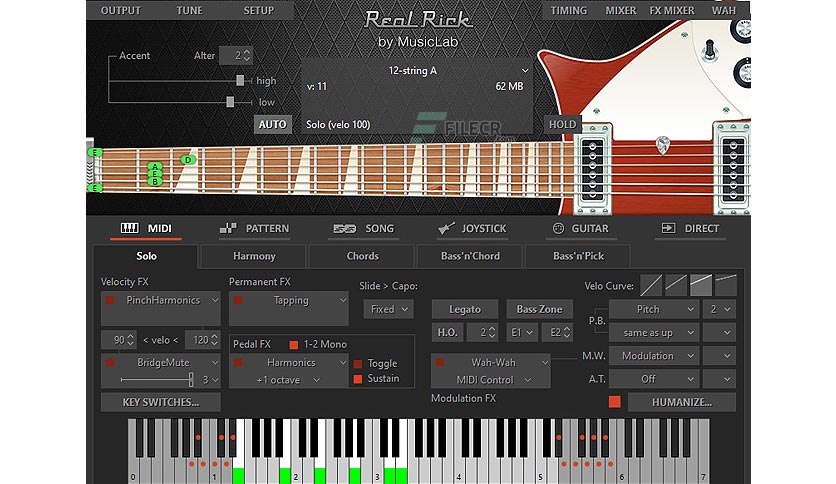
Task: Open the TIMING tab
Action: pyautogui.click(x=568, y=10)
